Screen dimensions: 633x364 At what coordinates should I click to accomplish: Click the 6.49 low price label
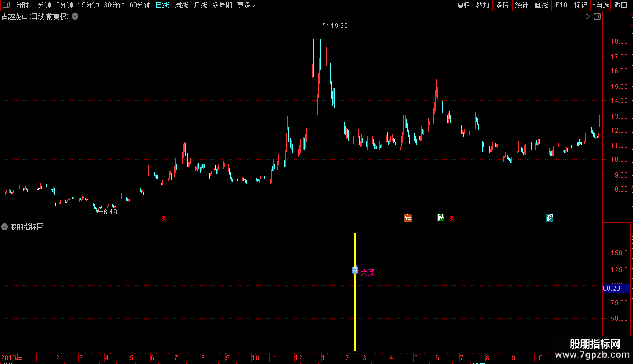[x=110, y=212]
